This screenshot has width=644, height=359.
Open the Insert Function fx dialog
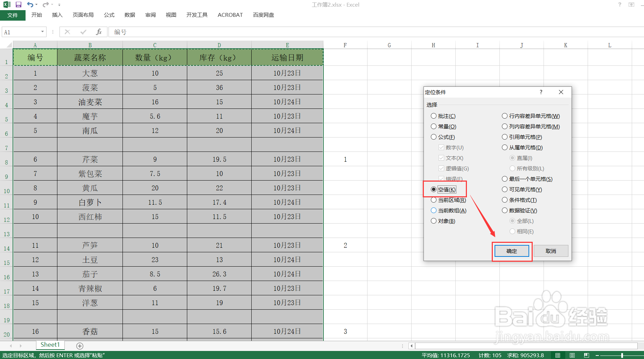coord(99,32)
